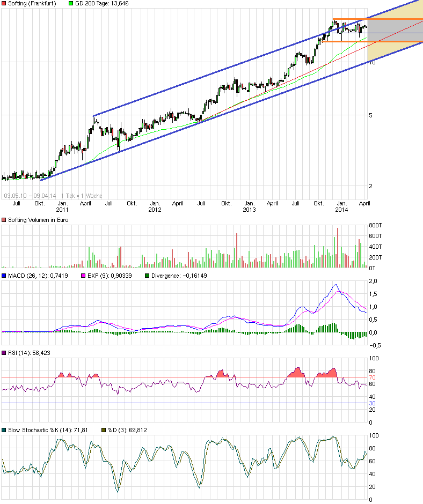Click the volume axis label 200T
423x504 pixels.
pos(375,257)
